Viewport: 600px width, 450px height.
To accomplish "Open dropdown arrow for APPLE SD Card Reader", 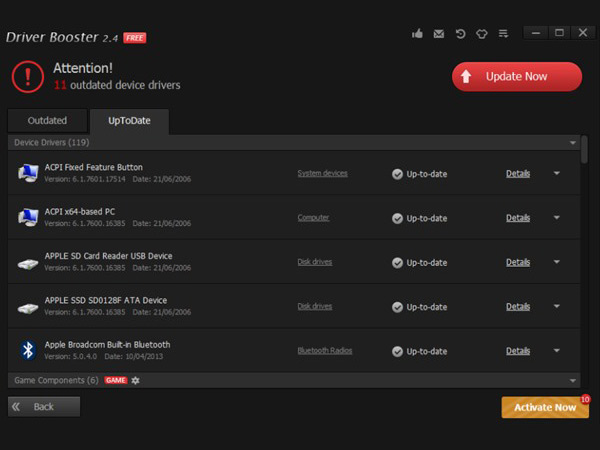I will [557, 262].
